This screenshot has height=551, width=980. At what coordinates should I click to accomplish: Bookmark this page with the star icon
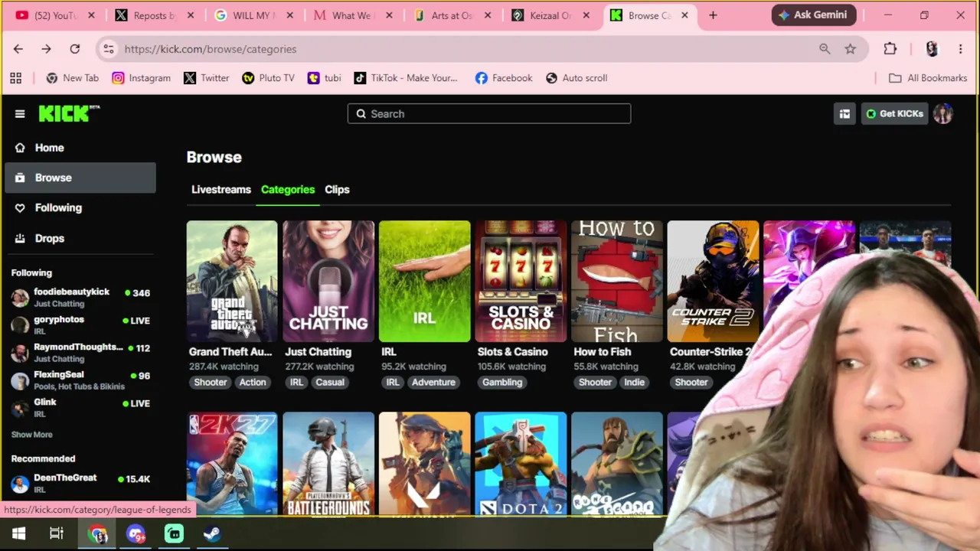tap(850, 49)
